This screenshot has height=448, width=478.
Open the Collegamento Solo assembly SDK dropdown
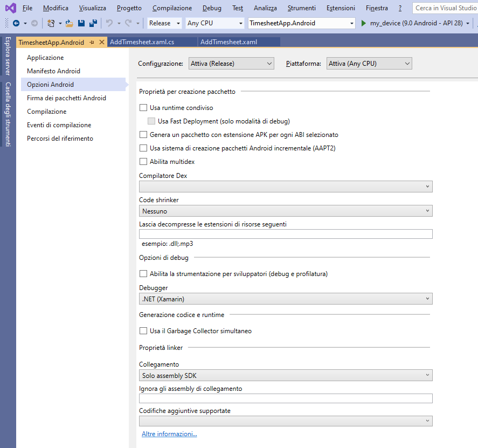click(x=286, y=375)
